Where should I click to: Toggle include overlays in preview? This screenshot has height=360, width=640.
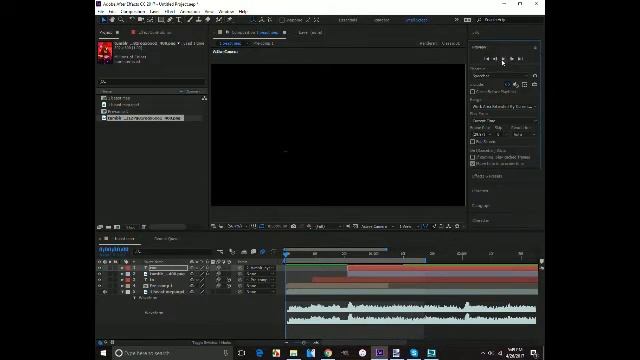point(525,84)
